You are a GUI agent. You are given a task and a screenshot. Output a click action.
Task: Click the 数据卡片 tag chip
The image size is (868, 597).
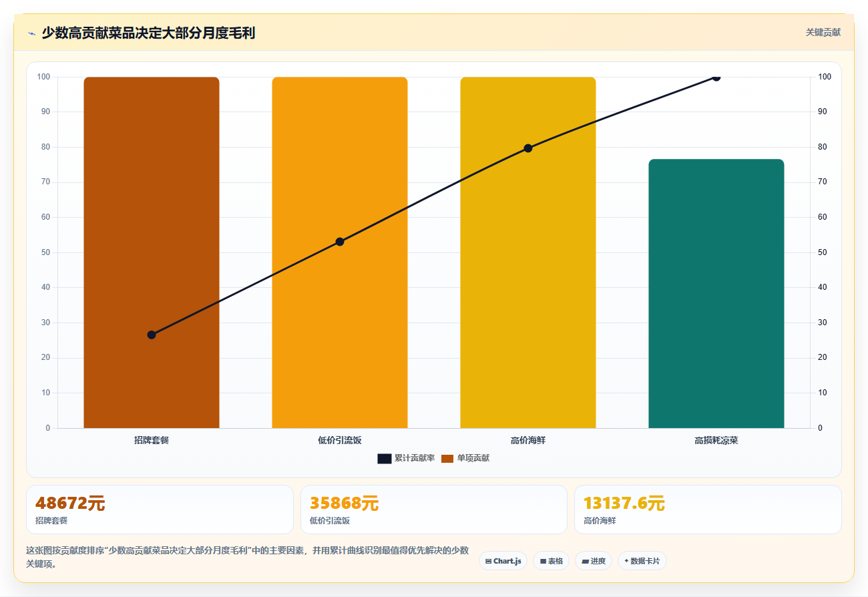[642, 561]
